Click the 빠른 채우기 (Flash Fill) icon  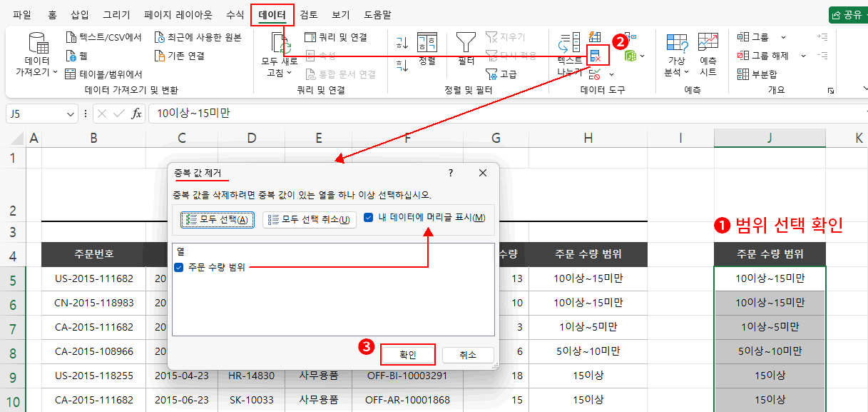point(596,37)
